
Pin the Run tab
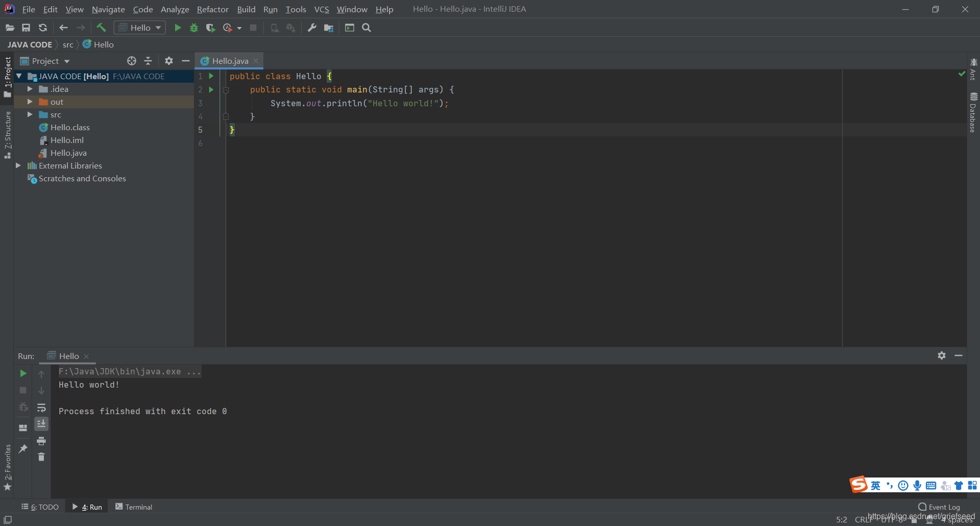coord(23,448)
